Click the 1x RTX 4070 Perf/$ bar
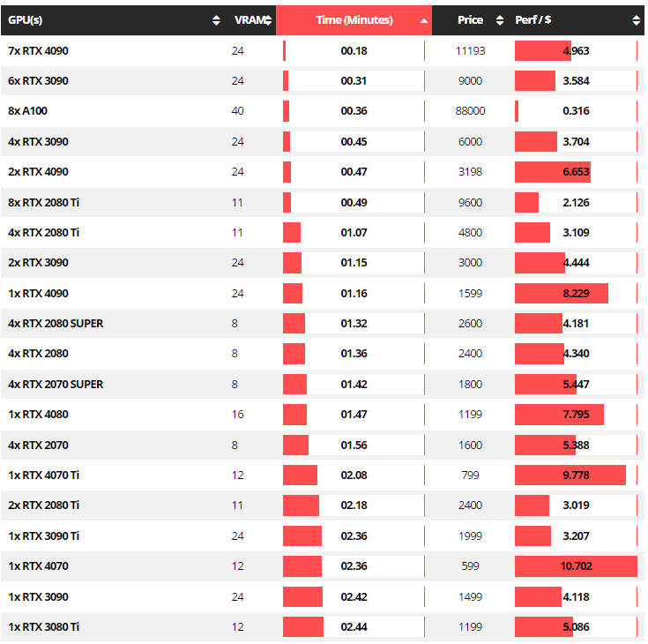Screen dimensions: 648x644 pyautogui.click(x=575, y=566)
